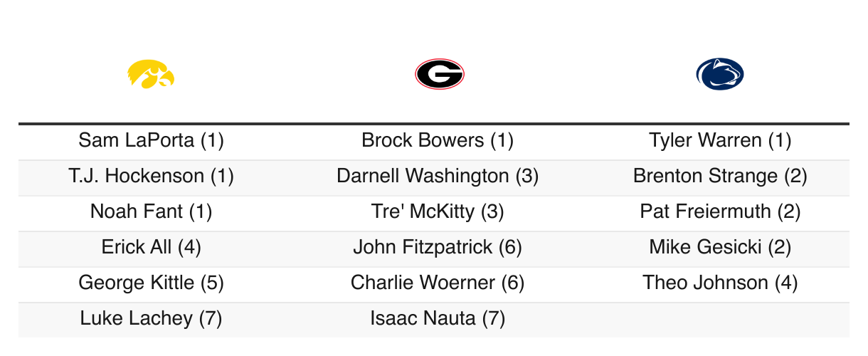Click Isaac Nauta (7) in the table
The width and height of the screenshot is (868, 356).
[438, 318]
